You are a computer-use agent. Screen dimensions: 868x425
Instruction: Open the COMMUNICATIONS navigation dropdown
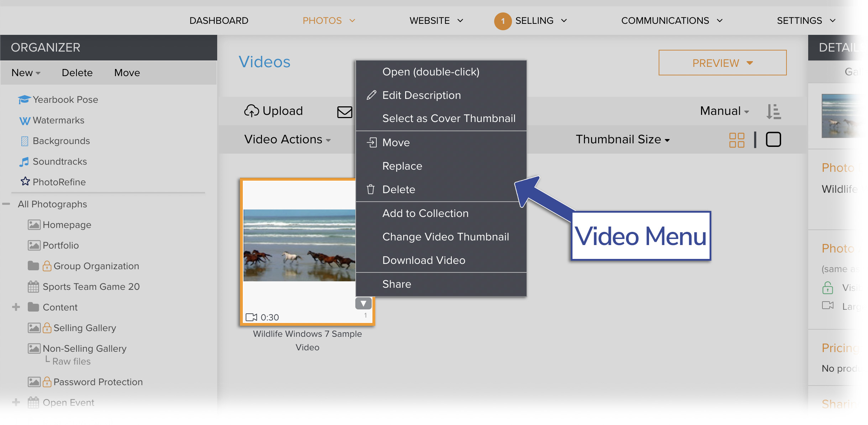click(672, 21)
